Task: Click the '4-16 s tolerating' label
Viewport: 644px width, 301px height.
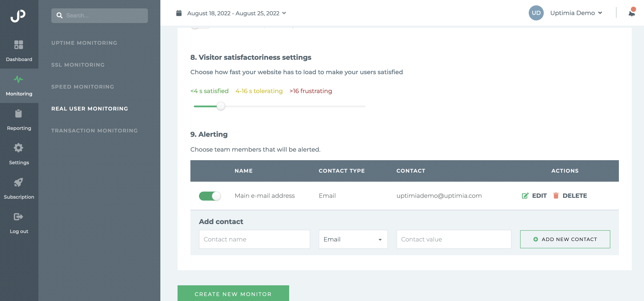Action: point(259,91)
